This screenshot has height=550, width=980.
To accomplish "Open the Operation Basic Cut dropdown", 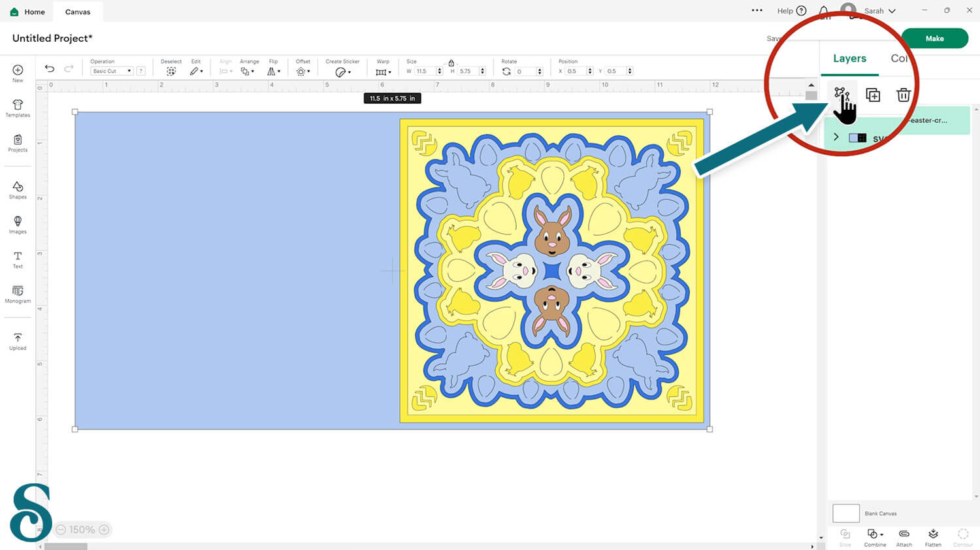I will 112,71.
